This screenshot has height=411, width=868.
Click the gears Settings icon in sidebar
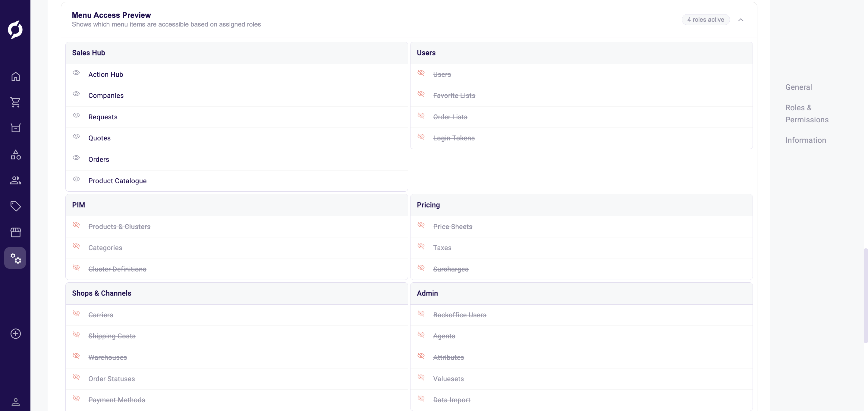15,259
